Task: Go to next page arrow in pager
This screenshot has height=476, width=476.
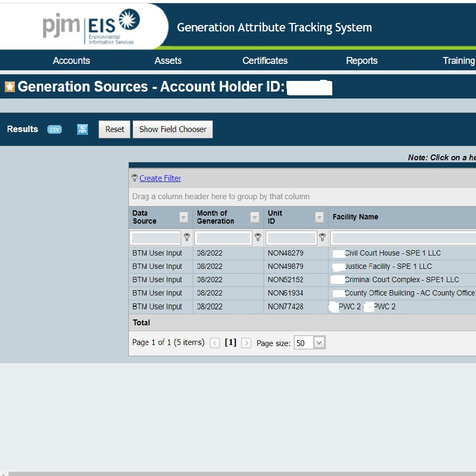Action: pyautogui.click(x=246, y=343)
